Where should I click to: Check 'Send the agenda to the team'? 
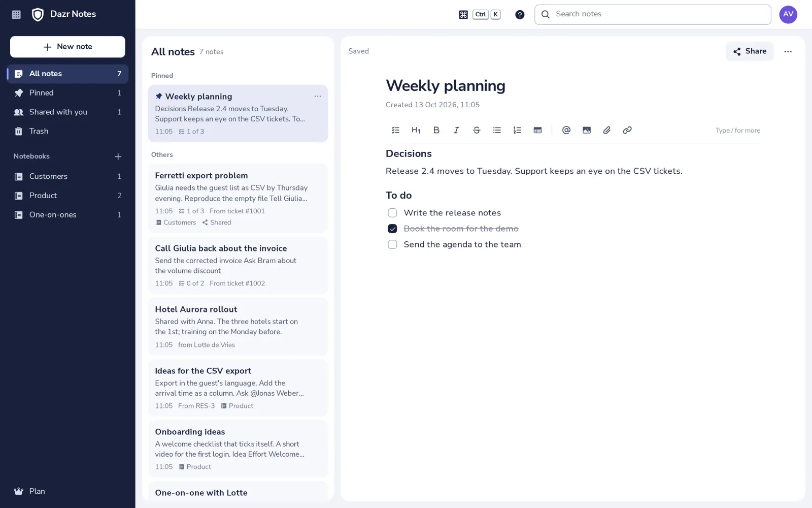[x=392, y=244]
